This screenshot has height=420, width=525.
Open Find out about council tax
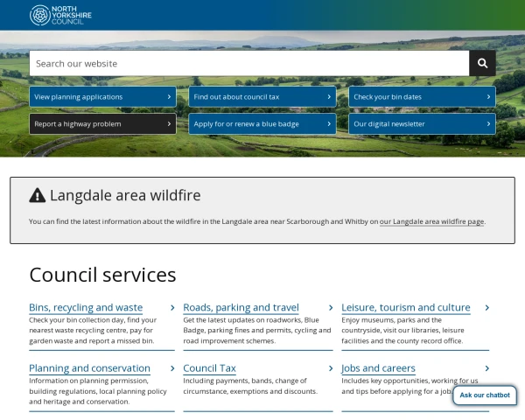point(262,97)
